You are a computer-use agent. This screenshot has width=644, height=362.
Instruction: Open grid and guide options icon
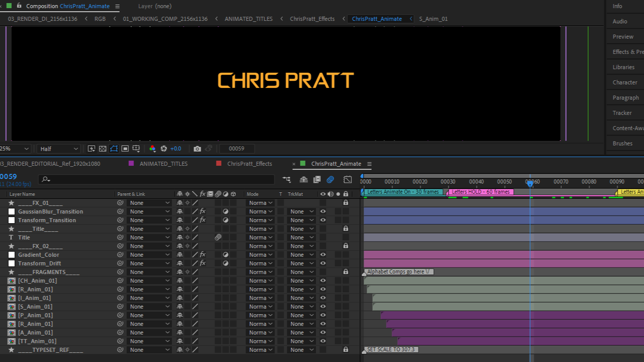136,148
